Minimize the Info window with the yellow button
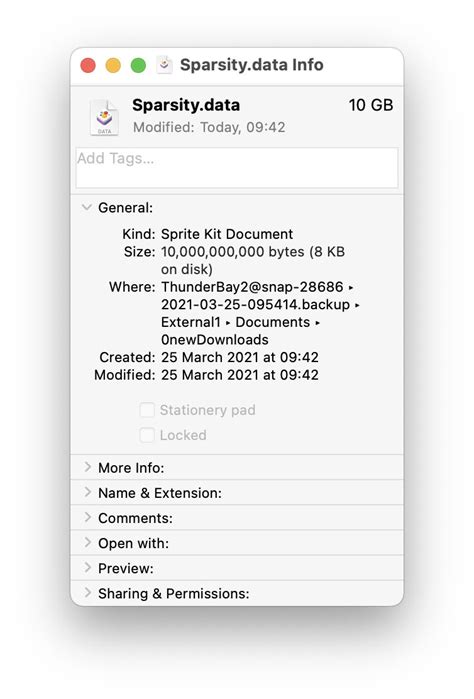The width and height of the screenshot is (474, 699). click(113, 66)
